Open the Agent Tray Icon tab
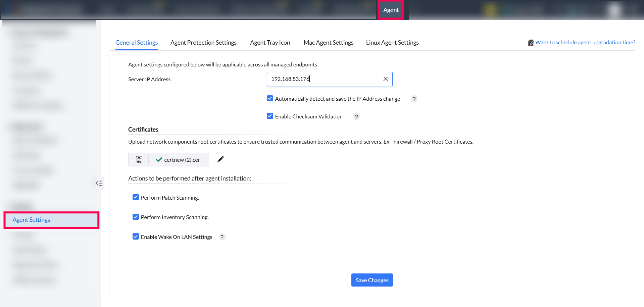 coord(270,43)
